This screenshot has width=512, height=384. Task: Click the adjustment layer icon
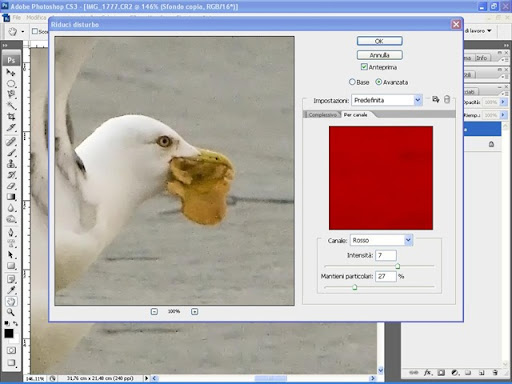[455, 373]
